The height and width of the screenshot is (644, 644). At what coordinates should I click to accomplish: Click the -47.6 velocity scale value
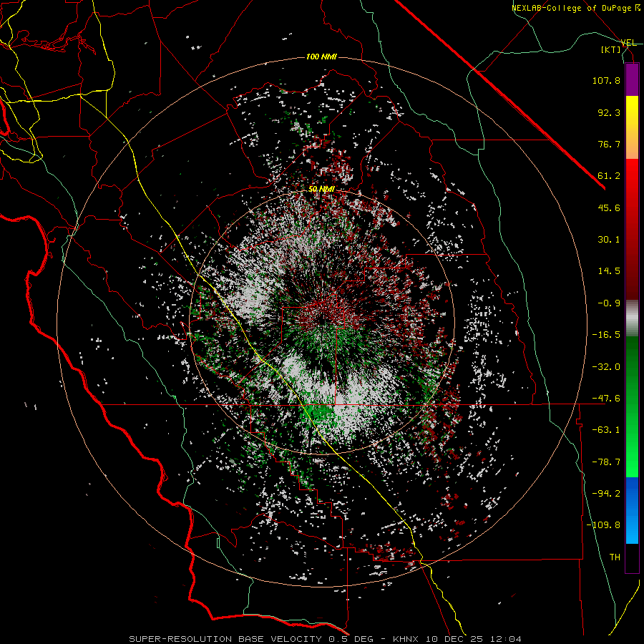[606, 399]
